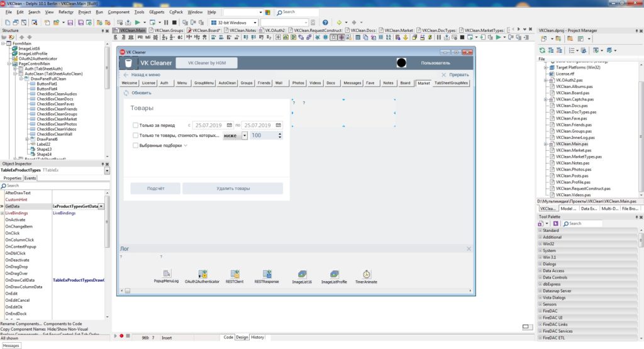Screen dimensions: 644x349
Task: Click the OAuth2Authenticator component icon
Action: [x=203, y=274]
